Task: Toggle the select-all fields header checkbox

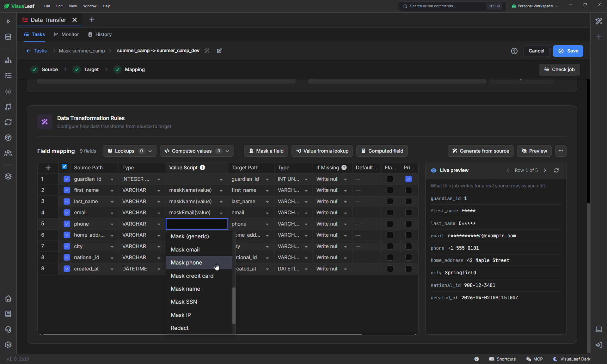Action: click(x=64, y=167)
